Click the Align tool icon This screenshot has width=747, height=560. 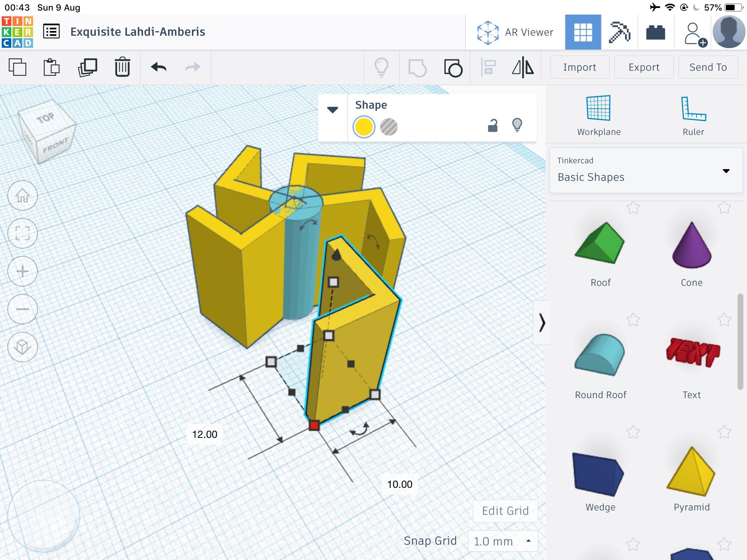pyautogui.click(x=488, y=67)
